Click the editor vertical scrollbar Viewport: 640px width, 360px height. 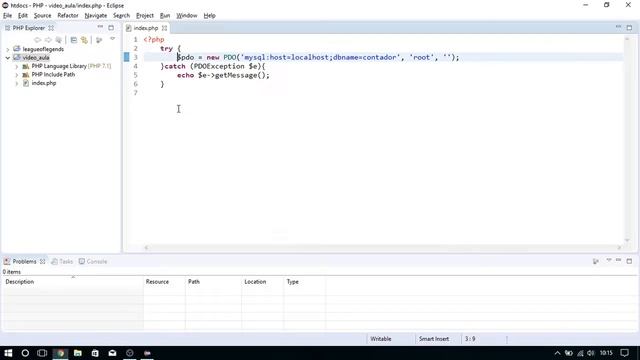(627, 139)
